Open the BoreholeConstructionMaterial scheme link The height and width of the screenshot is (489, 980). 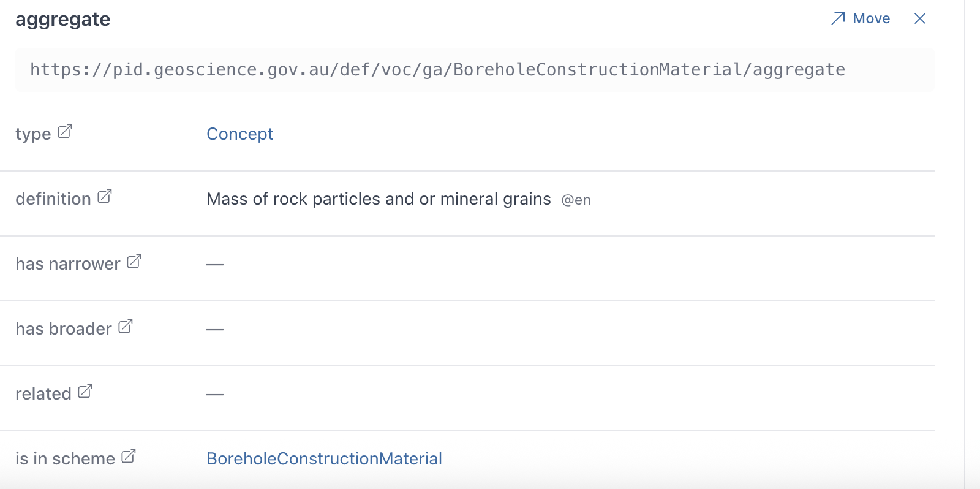click(324, 458)
